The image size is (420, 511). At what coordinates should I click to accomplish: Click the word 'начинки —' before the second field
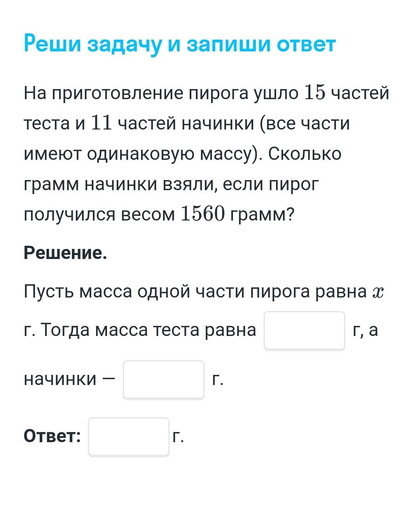coord(70,379)
